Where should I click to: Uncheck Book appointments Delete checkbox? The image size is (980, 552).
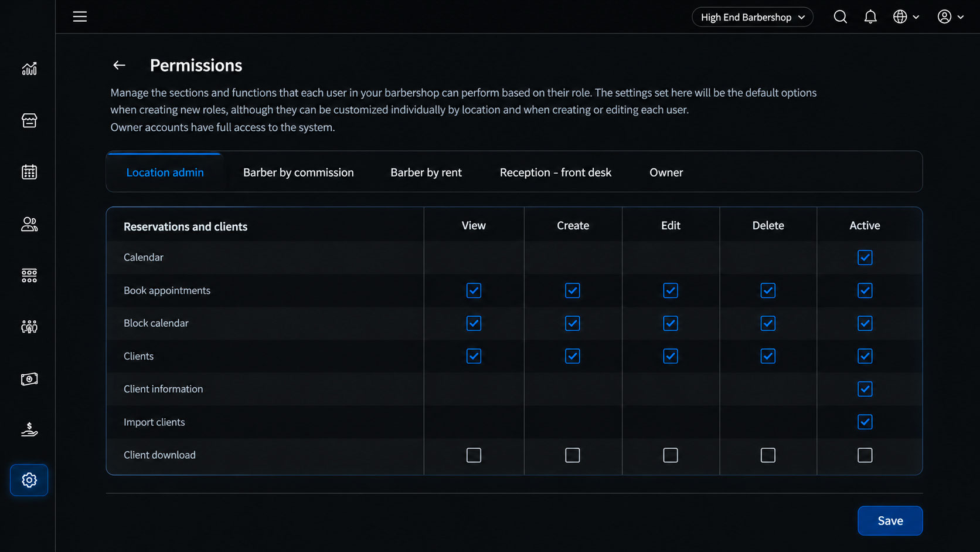coord(768,290)
